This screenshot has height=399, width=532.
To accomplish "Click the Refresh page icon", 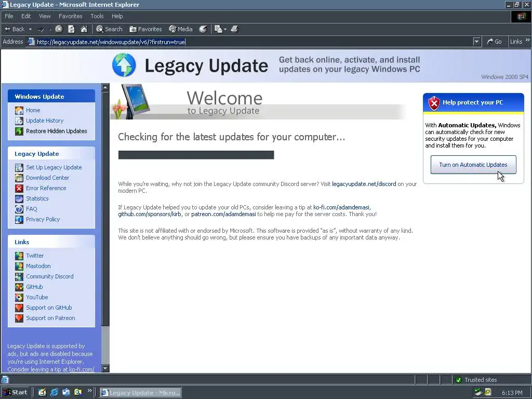I will 72,29.
